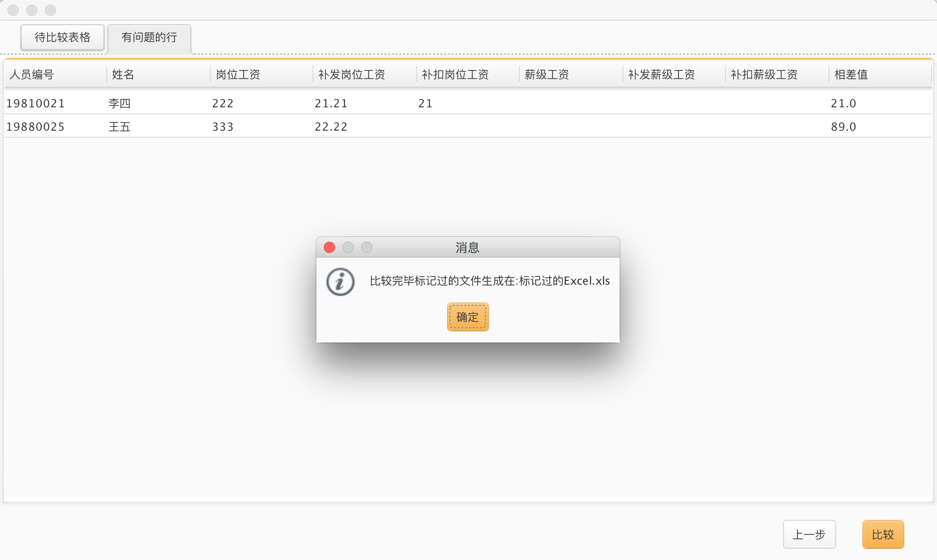Close the 消息 dialog with red button
The image size is (937, 560).
(329, 247)
